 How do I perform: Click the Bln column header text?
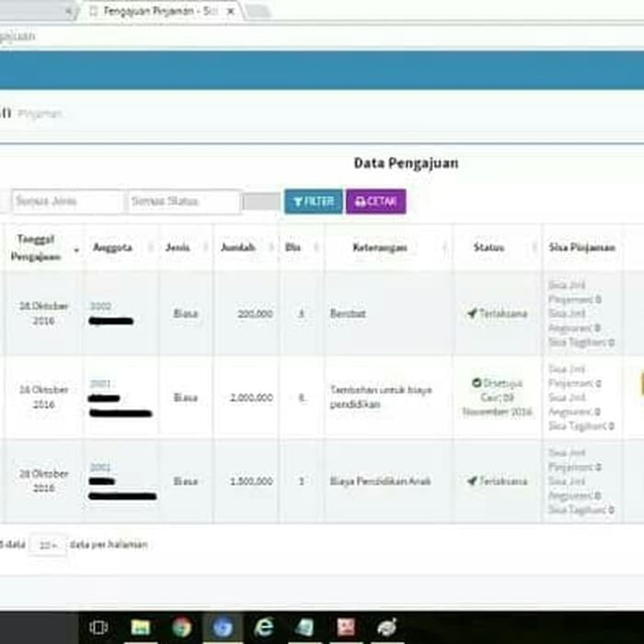click(293, 247)
